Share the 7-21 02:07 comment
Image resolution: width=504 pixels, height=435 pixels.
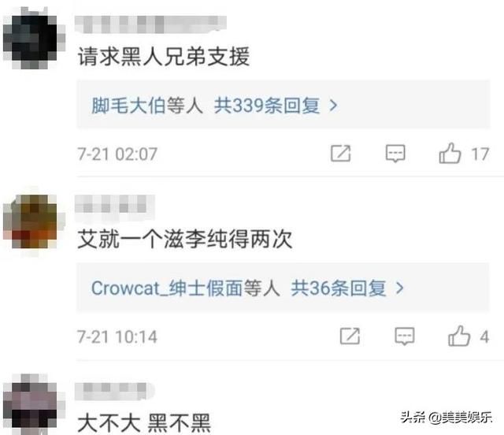pos(341,153)
